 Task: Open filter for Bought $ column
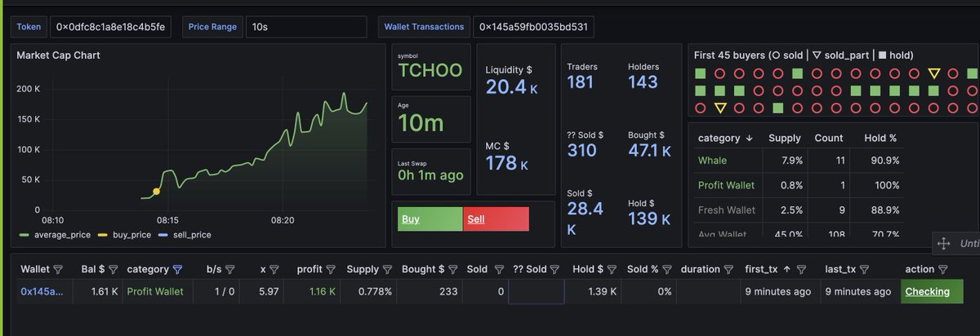(453, 269)
